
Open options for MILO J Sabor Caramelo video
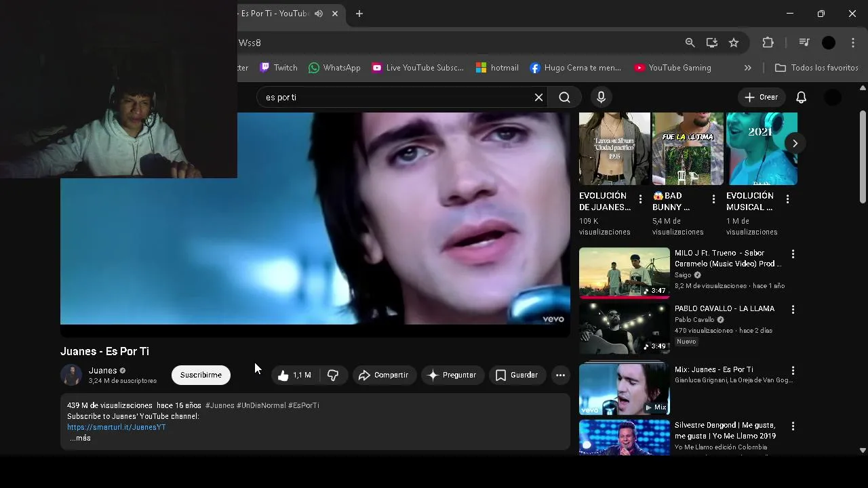pos(793,253)
